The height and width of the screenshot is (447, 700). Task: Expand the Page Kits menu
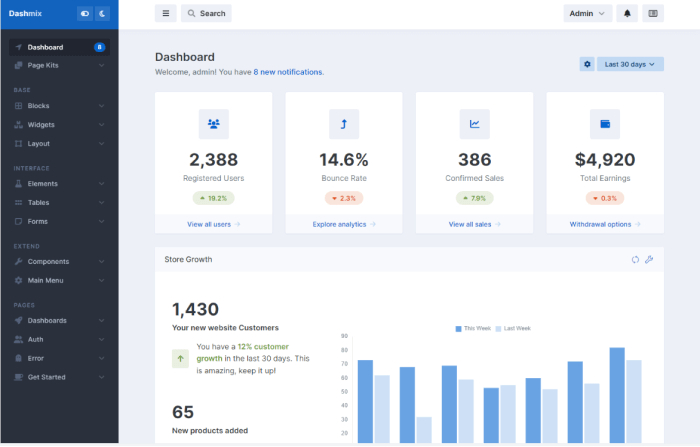(x=59, y=65)
